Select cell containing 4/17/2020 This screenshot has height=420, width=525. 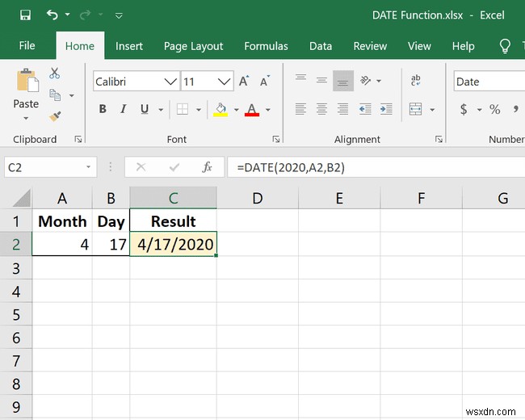[x=174, y=244]
